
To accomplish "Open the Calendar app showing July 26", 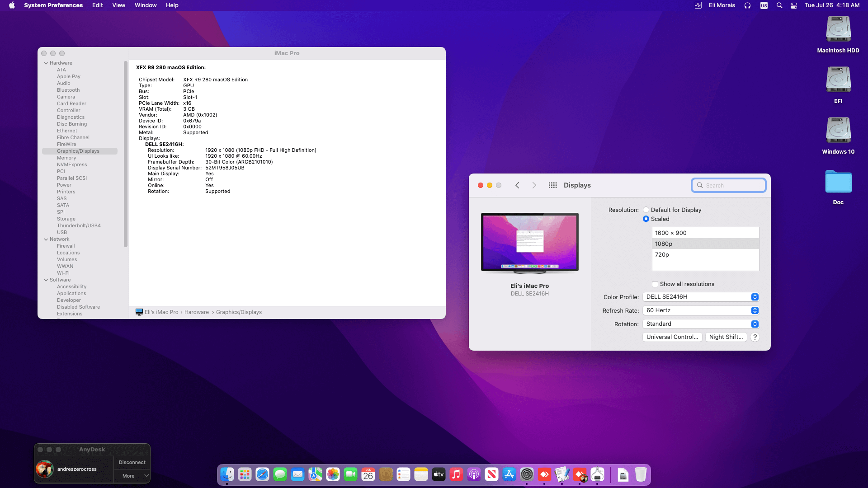I will point(368,474).
